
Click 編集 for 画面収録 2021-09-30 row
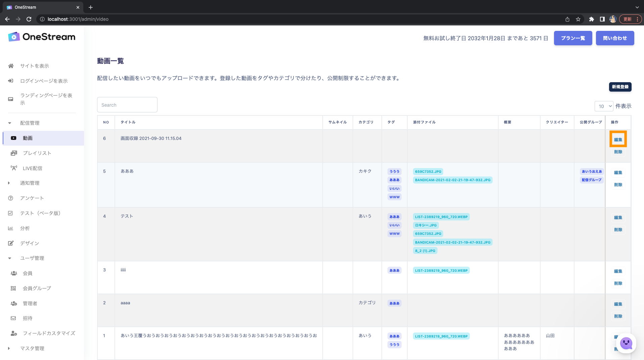tap(618, 140)
